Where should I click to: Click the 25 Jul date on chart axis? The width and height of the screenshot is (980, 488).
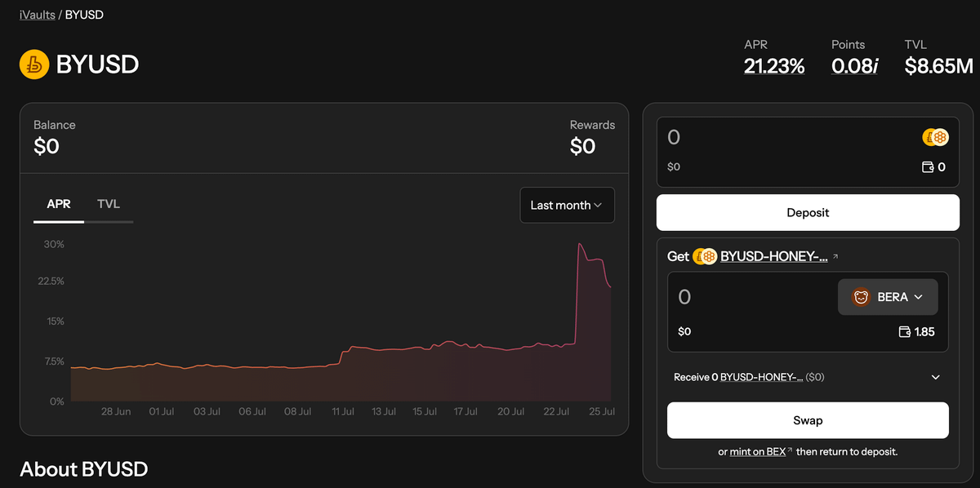601,411
